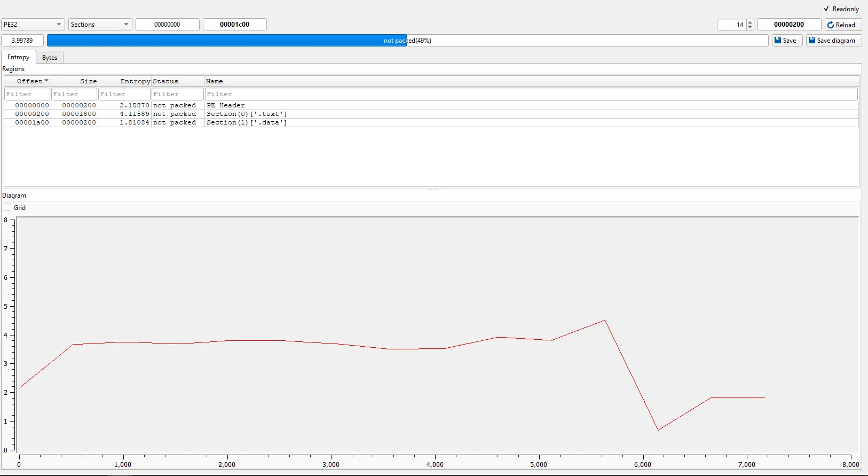The width and height of the screenshot is (868, 476).
Task: Select the Entropy tab
Action: (x=19, y=57)
